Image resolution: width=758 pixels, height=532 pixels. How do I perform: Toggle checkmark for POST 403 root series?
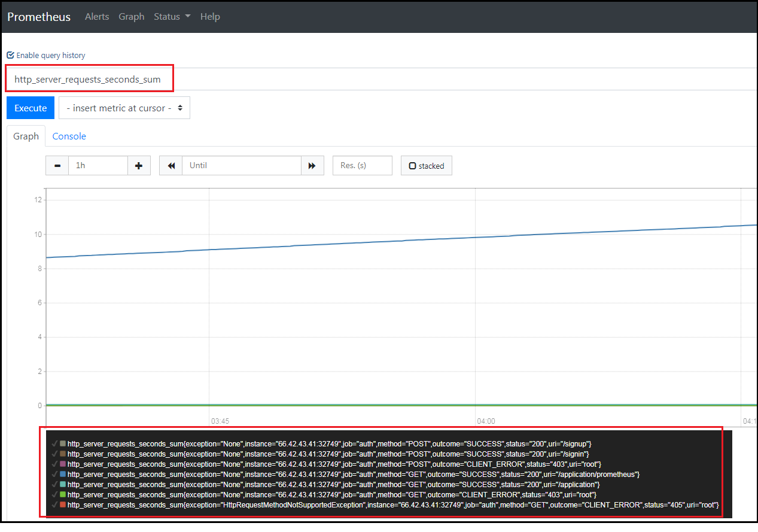coord(54,464)
